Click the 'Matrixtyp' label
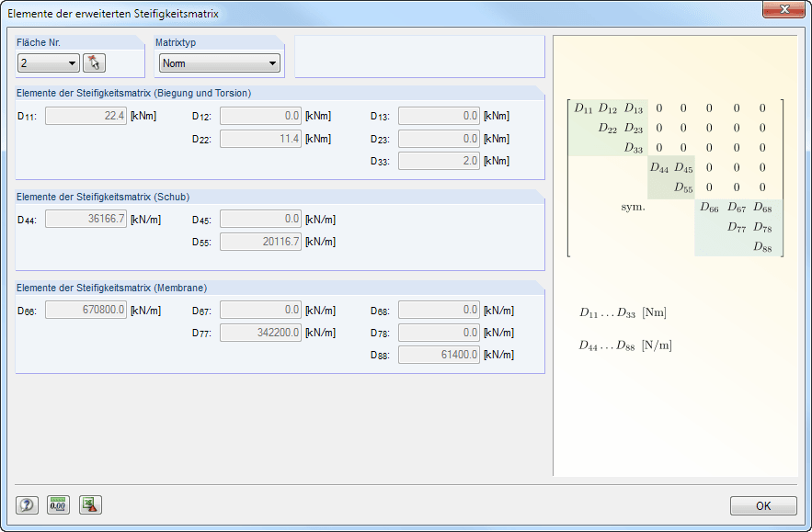Screen dimensions: 812x532 pyautogui.click(x=176, y=42)
